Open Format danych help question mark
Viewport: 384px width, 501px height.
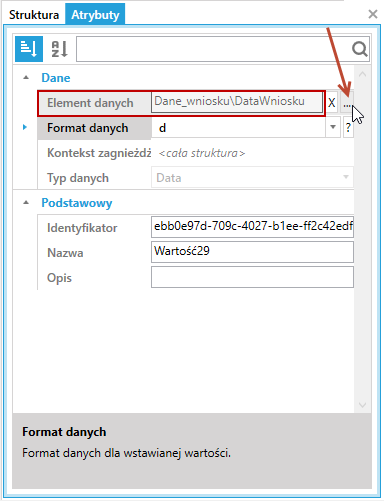click(348, 127)
